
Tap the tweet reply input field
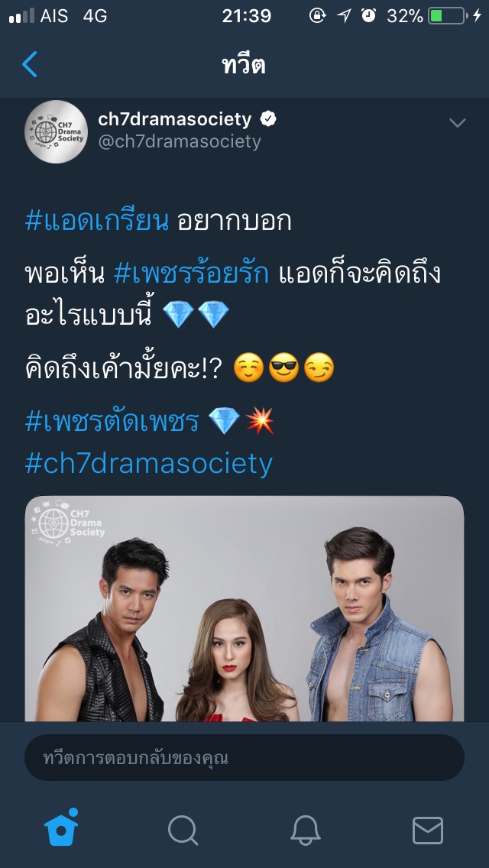click(x=244, y=758)
